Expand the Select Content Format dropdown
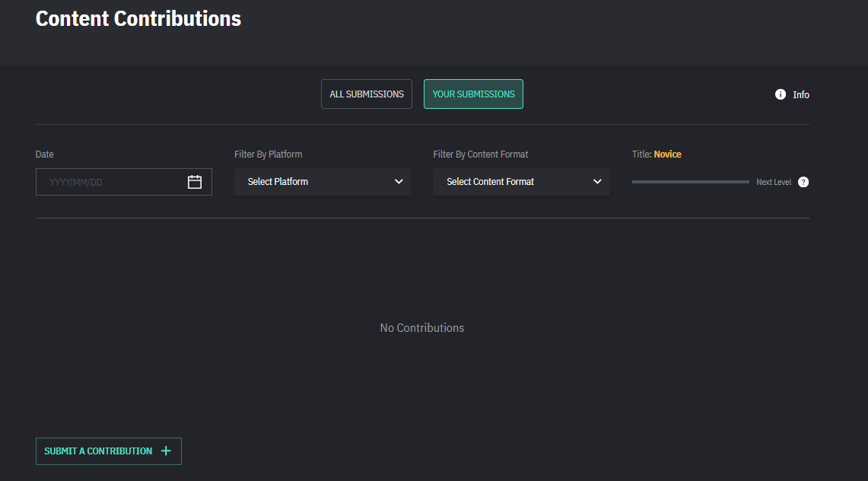 521,182
